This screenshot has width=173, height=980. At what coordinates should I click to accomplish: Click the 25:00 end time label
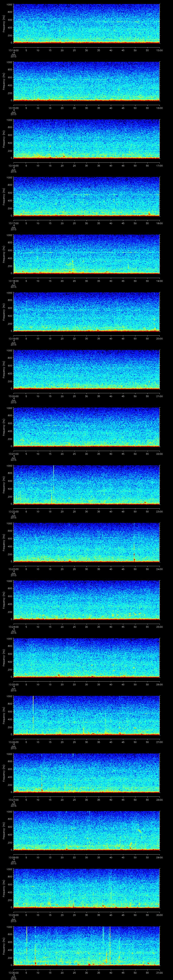click(x=159, y=627)
